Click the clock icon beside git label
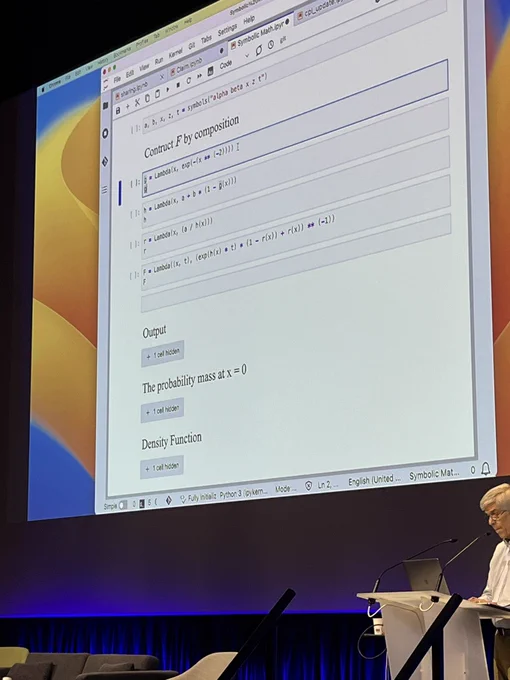The image size is (510, 680). [x=271, y=45]
